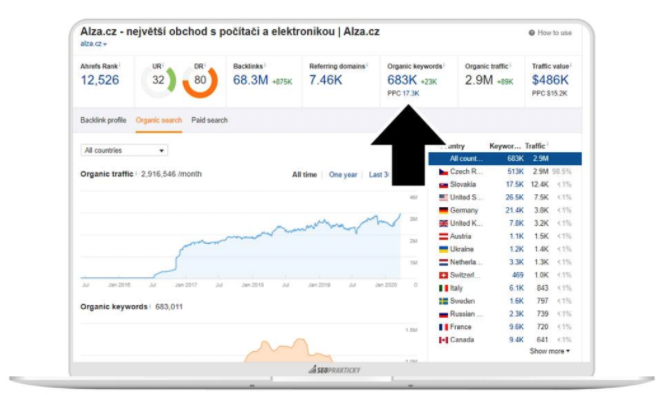667x395 pixels.
Task: Open the All countries dropdown
Action: (x=124, y=150)
